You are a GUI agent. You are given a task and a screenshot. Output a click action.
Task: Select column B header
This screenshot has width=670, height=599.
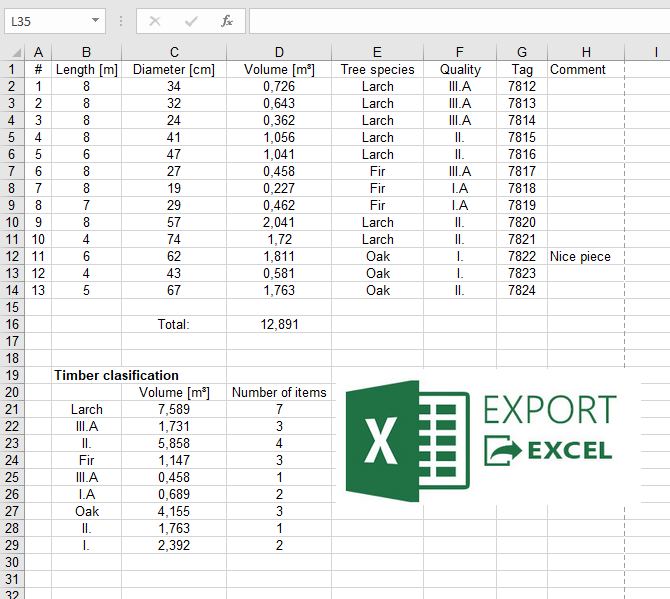point(86,52)
